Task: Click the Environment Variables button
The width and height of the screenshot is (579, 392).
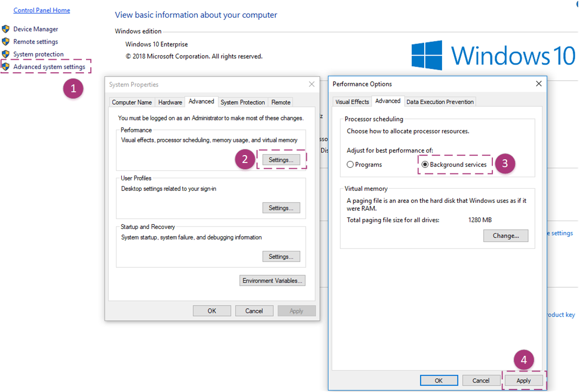Action: [x=272, y=281]
